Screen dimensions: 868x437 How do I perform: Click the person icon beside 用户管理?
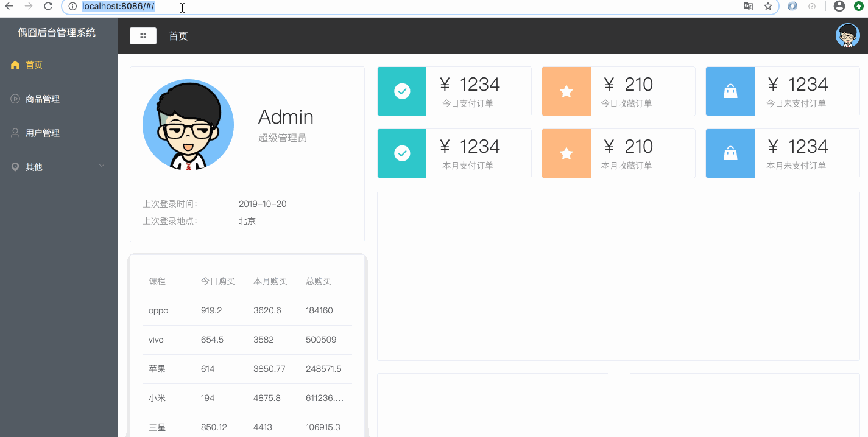(x=15, y=133)
